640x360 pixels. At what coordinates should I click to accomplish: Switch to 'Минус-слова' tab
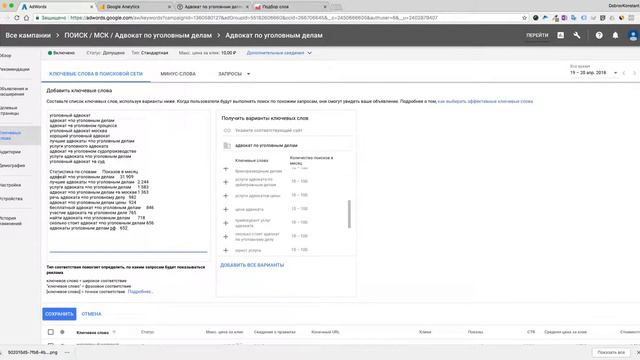178,74
